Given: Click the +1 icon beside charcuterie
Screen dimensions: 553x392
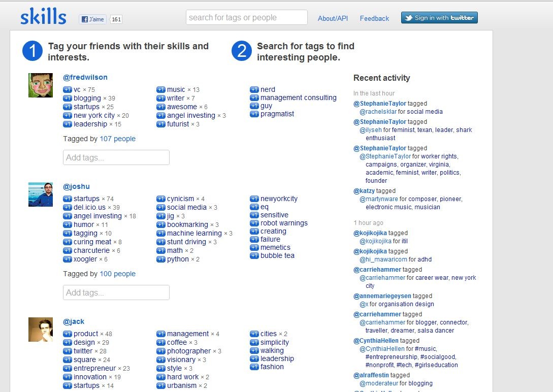Looking at the screenshot, I should point(68,250).
